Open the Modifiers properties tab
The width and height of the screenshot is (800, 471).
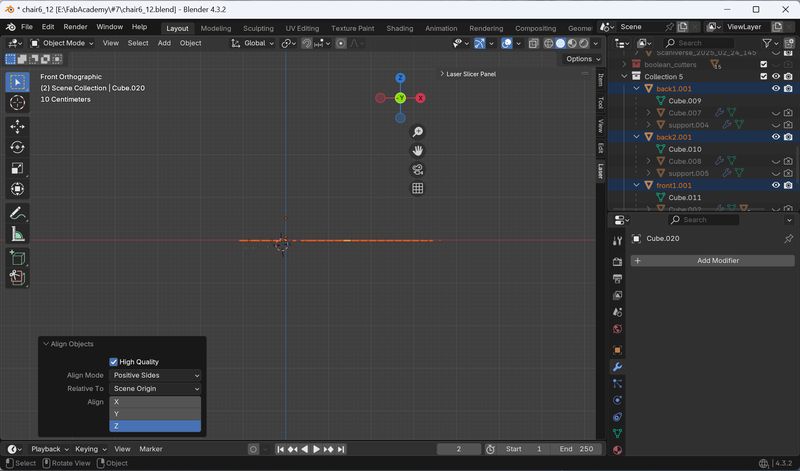click(617, 367)
